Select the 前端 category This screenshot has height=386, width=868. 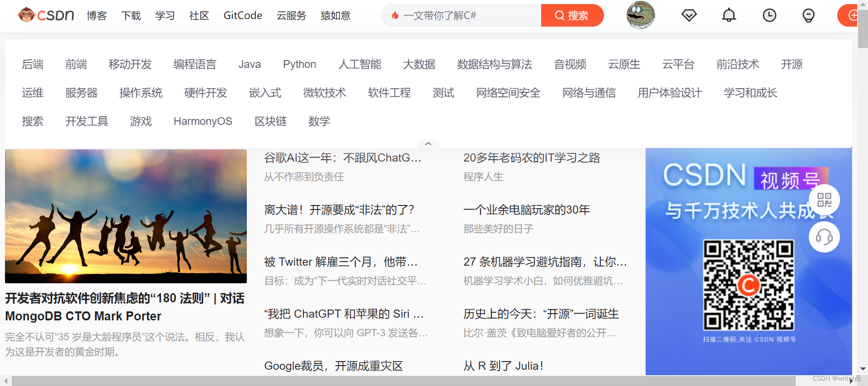76,64
